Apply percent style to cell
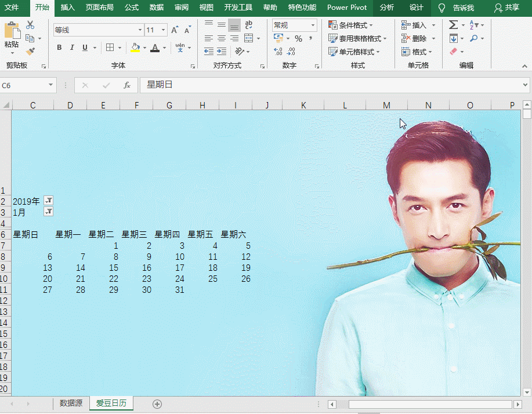Image resolution: width=532 pixels, height=414 pixels. point(298,38)
